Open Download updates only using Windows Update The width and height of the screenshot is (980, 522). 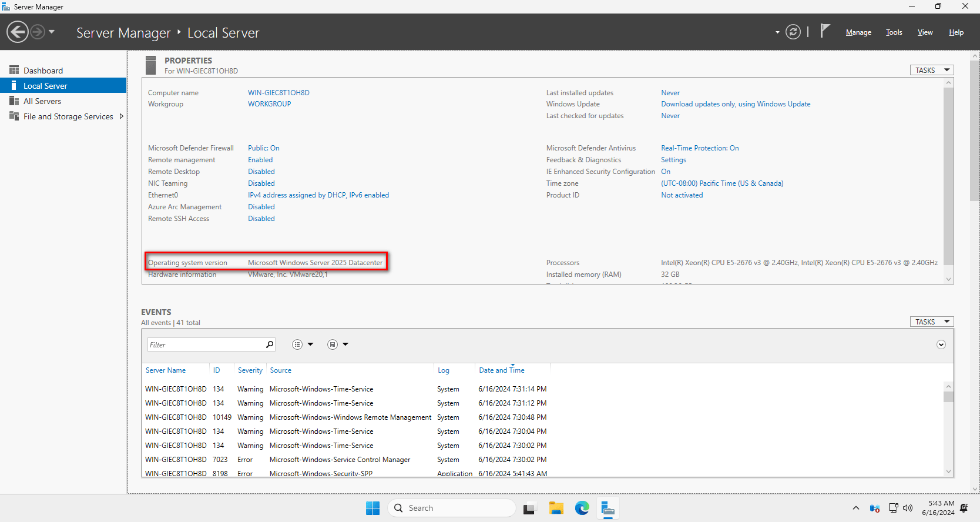[736, 104]
